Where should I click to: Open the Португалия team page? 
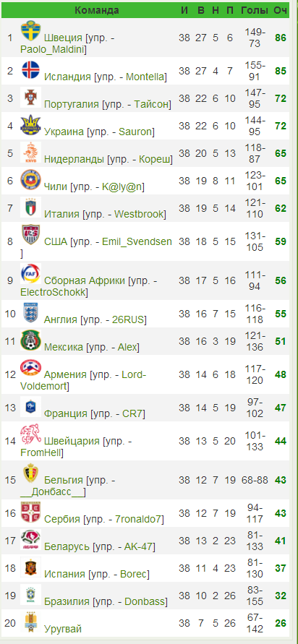(x=72, y=104)
